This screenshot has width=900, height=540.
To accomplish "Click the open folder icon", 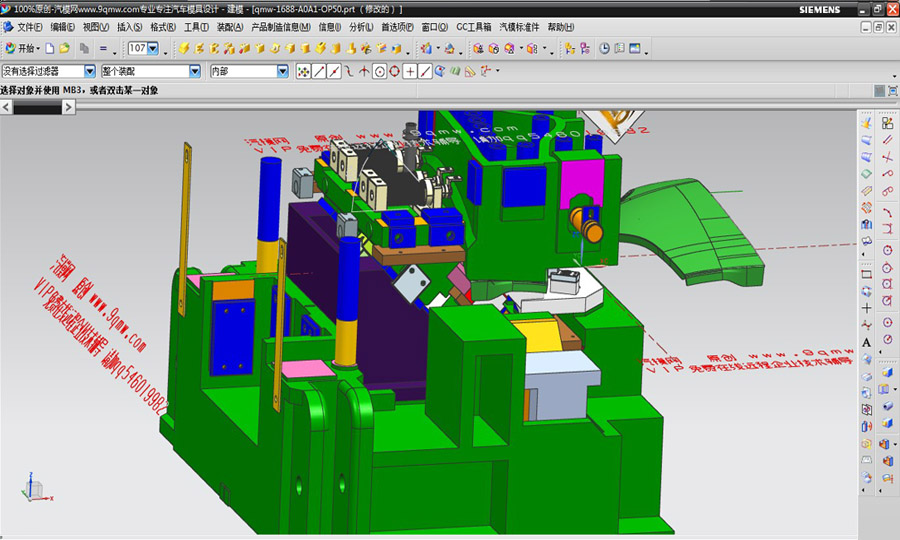I will [x=64, y=48].
